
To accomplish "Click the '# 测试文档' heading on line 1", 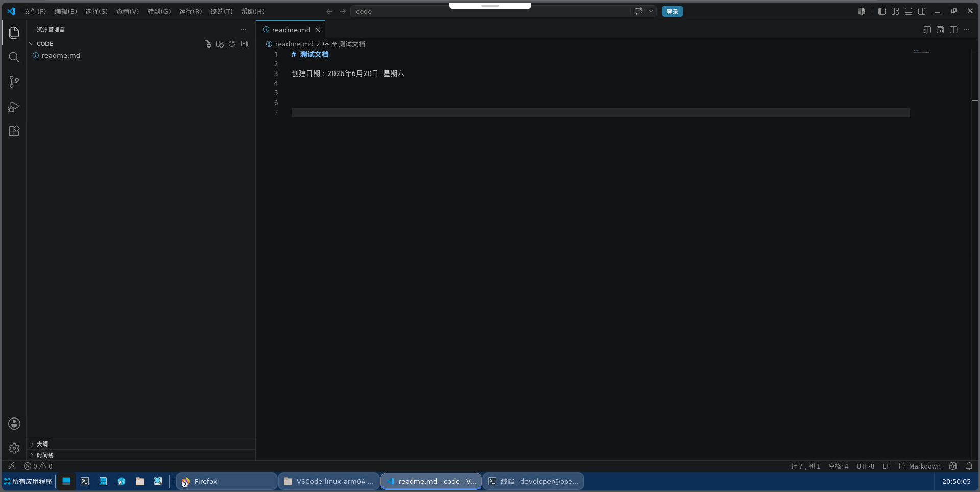I will point(310,54).
